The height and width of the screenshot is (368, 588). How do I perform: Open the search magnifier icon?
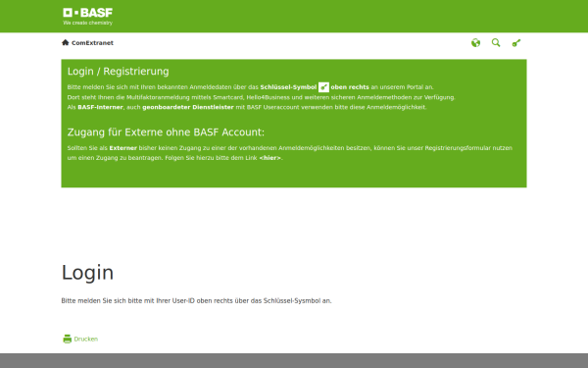pos(496,43)
